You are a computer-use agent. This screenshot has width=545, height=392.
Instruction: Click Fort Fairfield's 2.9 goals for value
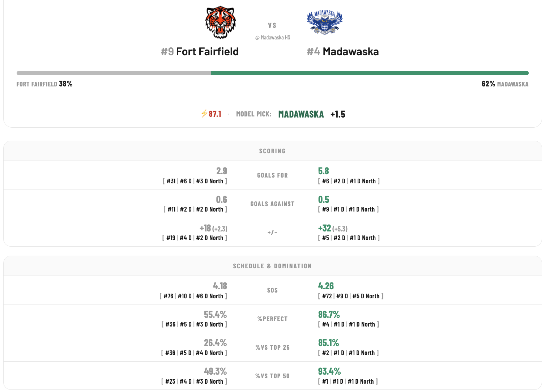(222, 171)
